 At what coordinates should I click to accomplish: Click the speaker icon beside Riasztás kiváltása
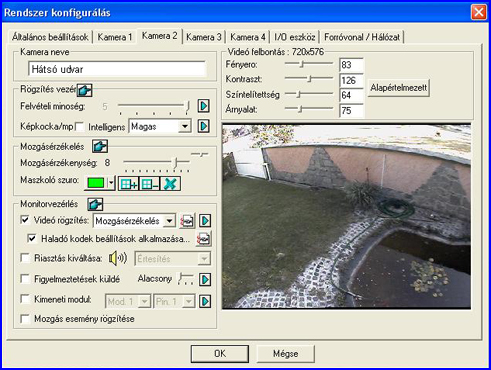pyautogui.click(x=118, y=258)
